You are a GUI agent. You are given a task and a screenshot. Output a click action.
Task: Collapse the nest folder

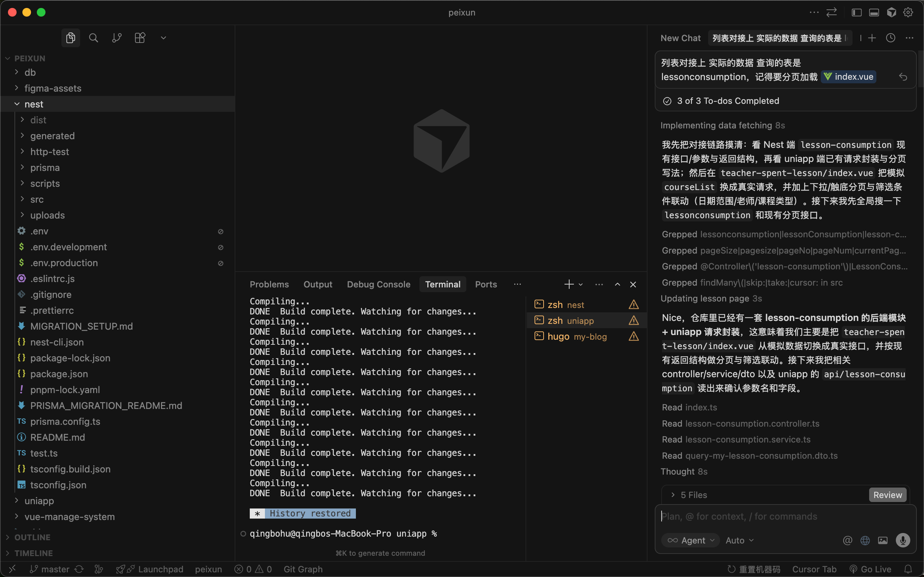(x=34, y=104)
